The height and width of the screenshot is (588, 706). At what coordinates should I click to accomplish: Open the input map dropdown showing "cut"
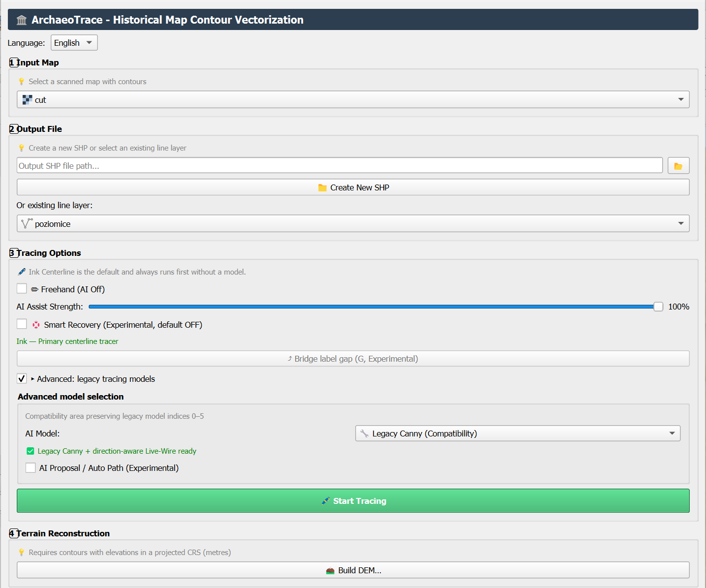pyautogui.click(x=353, y=99)
